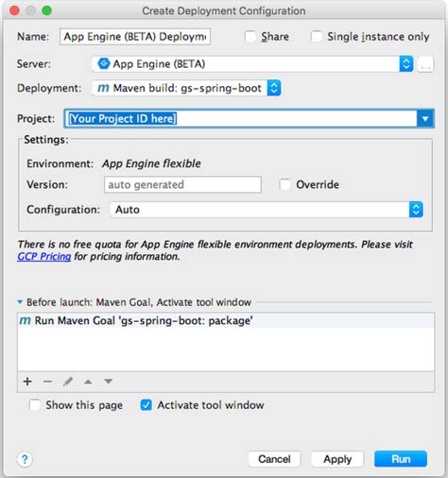Enable the Show this page checkbox
Viewport: 448px width, 478px height.
pos(35,405)
